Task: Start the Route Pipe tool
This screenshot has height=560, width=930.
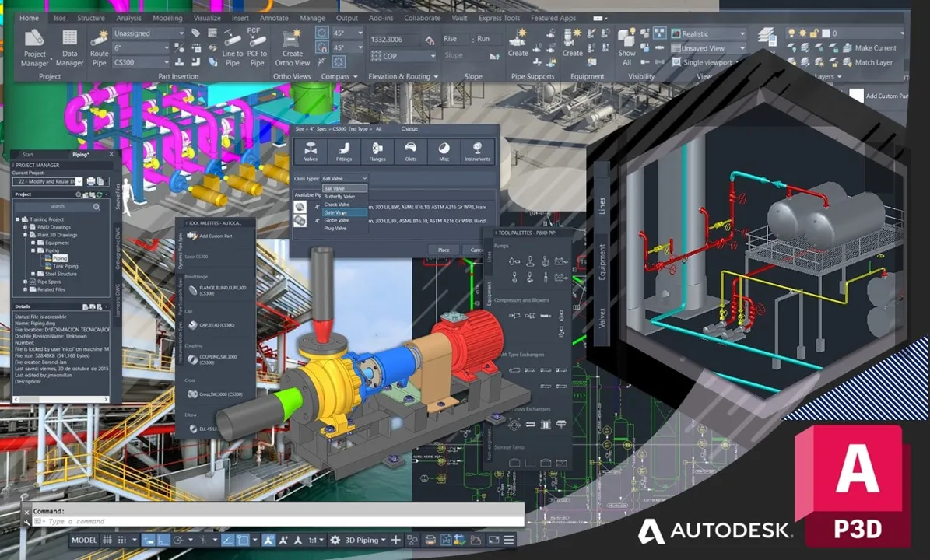Action: pyautogui.click(x=99, y=48)
